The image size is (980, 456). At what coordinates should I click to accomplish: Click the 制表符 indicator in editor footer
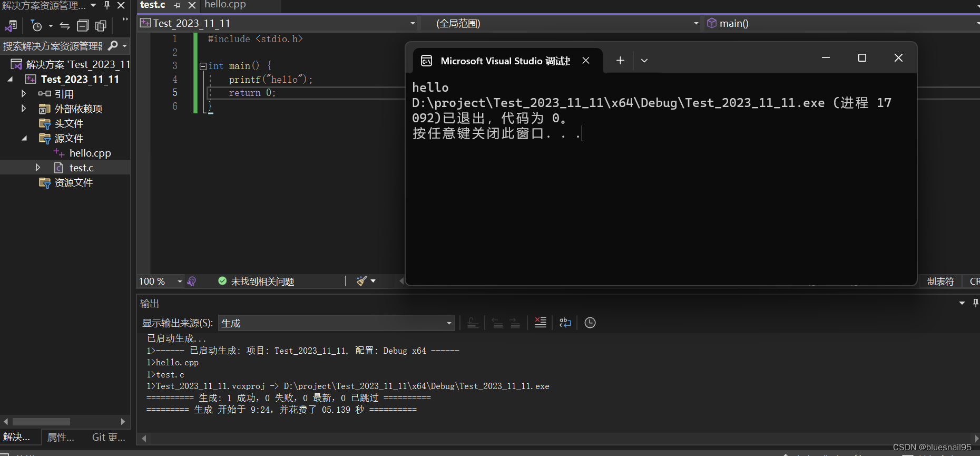940,282
